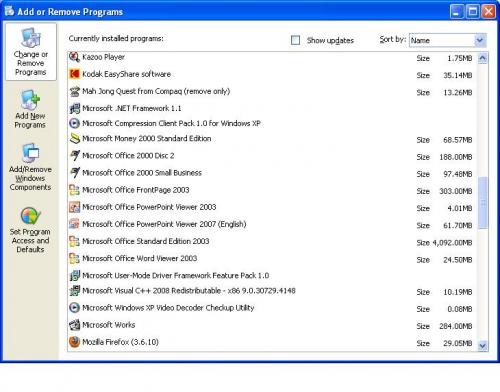
Task: Click the Microsoft Money 2000 icon
Action: tap(74, 138)
